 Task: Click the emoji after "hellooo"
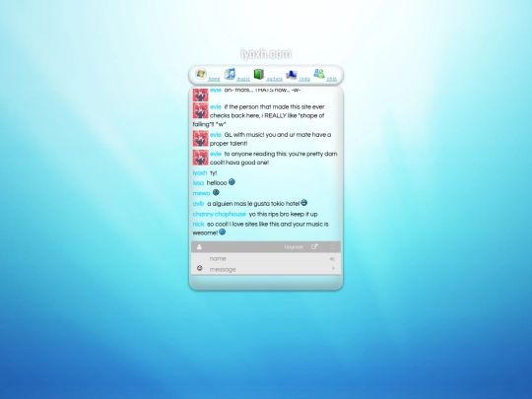coord(232,182)
